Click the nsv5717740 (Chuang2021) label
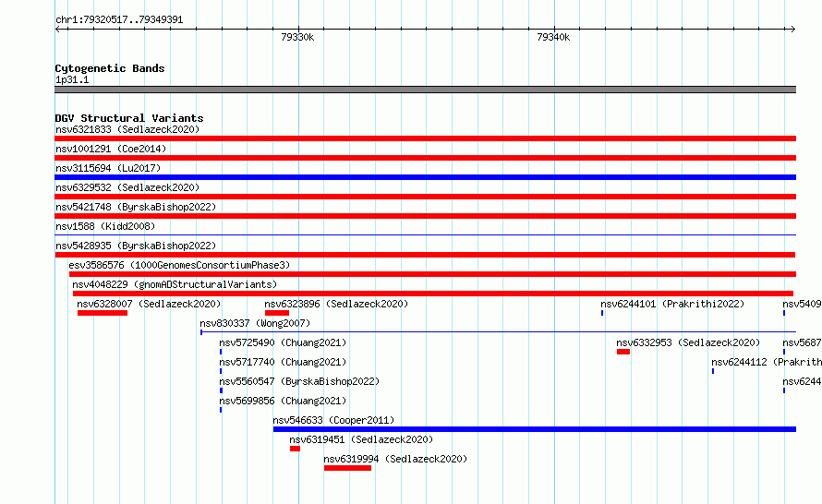822x504 pixels. [284, 362]
